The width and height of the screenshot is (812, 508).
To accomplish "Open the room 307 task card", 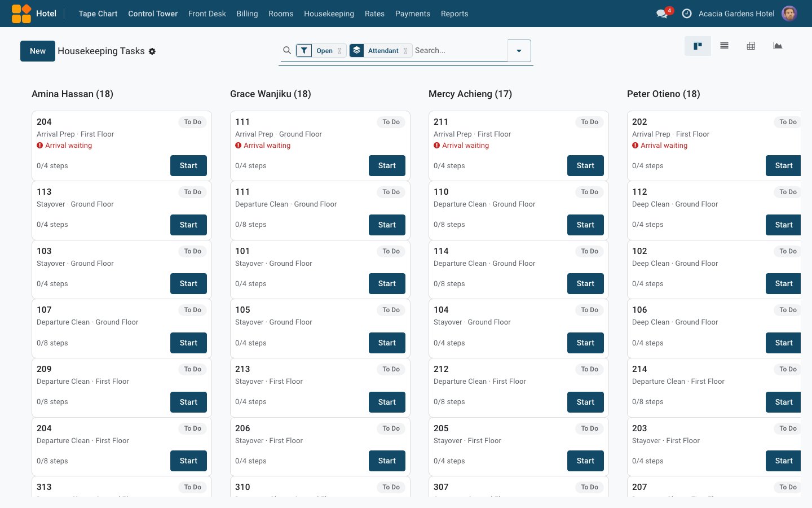I will 519,487.
